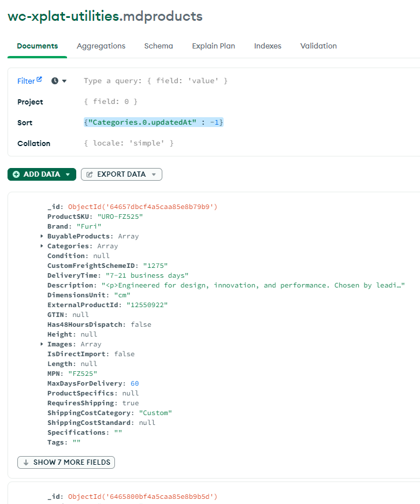The width and height of the screenshot is (420, 504).
Task: Click the Collation input field
Action: [231, 143]
